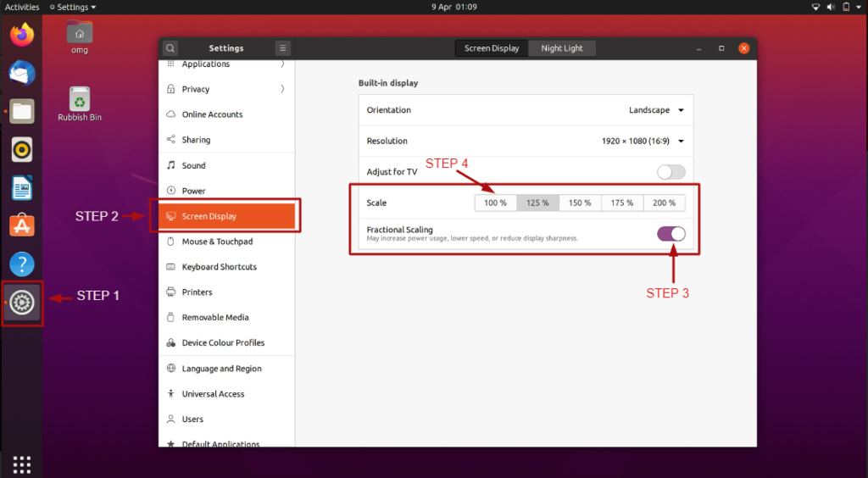Launch LibreOffice Writer from dock
Screen dimensions: 868x478
coord(22,188)
